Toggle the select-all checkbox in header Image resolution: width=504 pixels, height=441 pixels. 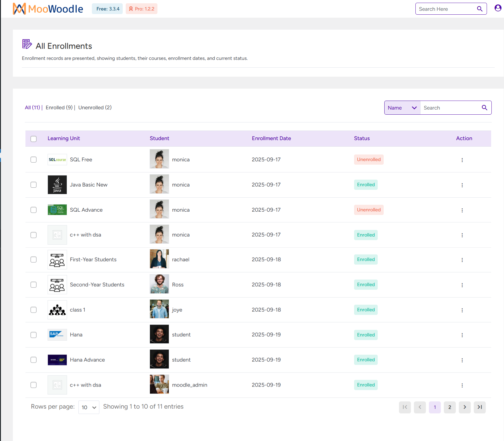pos(33,139)
